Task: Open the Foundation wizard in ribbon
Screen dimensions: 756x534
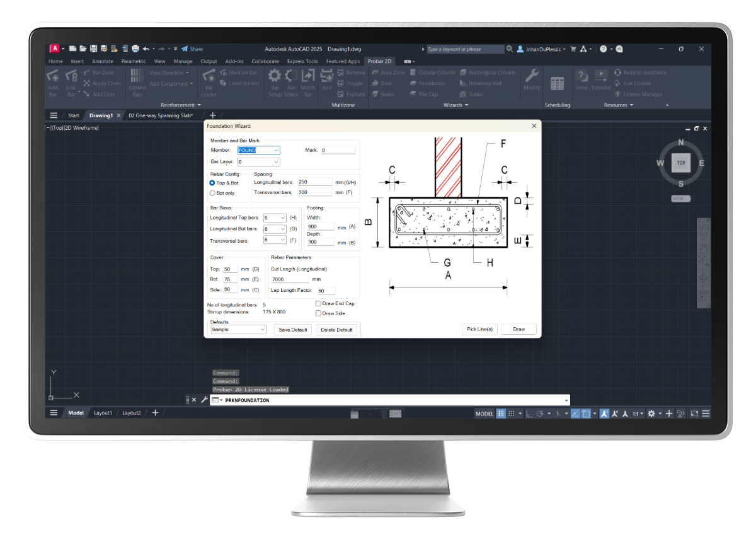Action: point(427,83)
